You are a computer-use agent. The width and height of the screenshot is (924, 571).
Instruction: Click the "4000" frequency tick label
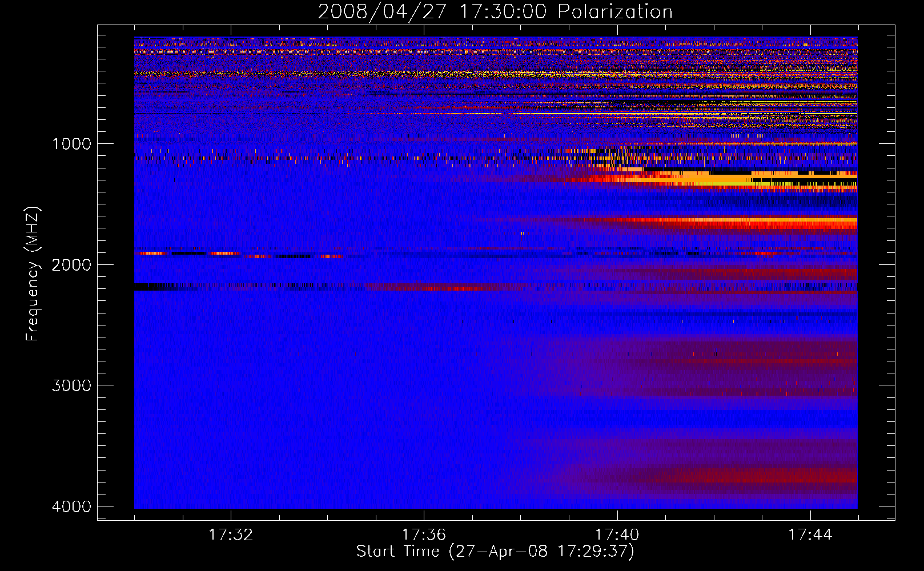71,506
